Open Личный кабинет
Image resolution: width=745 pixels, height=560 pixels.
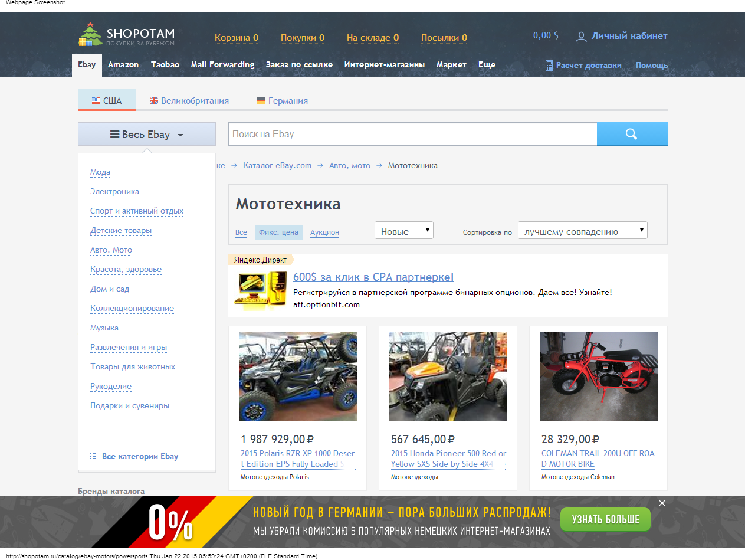pos(629,36)
